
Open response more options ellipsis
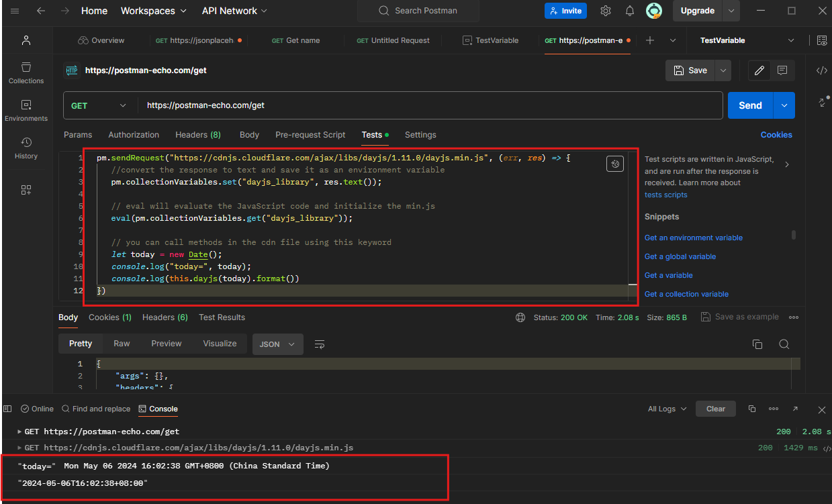[x=794, y=317]
